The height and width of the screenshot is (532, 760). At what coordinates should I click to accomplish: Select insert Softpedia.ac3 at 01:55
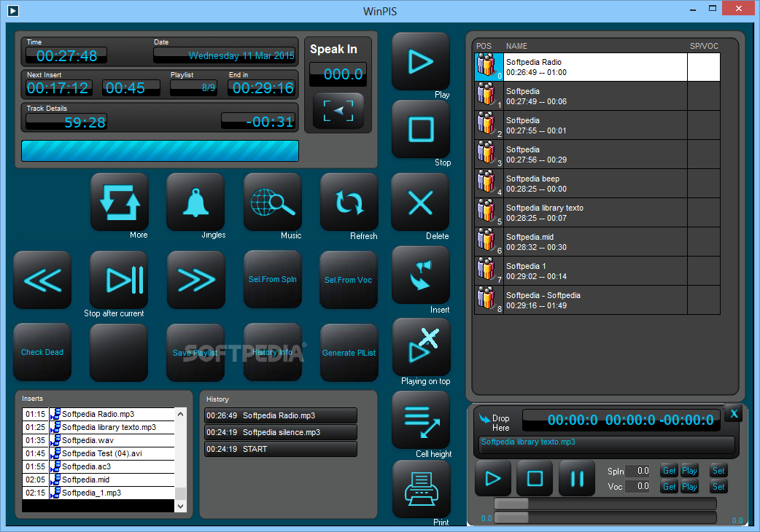click(98, 466)
